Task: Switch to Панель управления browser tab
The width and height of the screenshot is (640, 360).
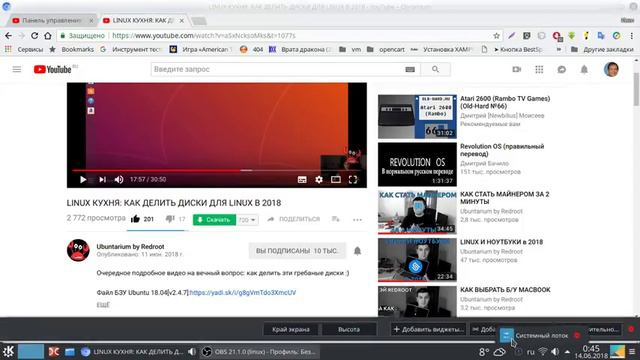Action: click(x=52, y=20)
